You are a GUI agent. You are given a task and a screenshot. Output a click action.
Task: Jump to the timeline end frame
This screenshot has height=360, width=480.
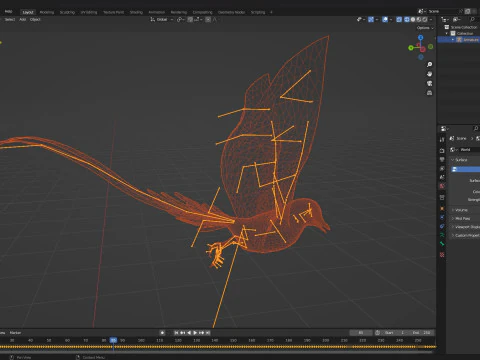208,333
